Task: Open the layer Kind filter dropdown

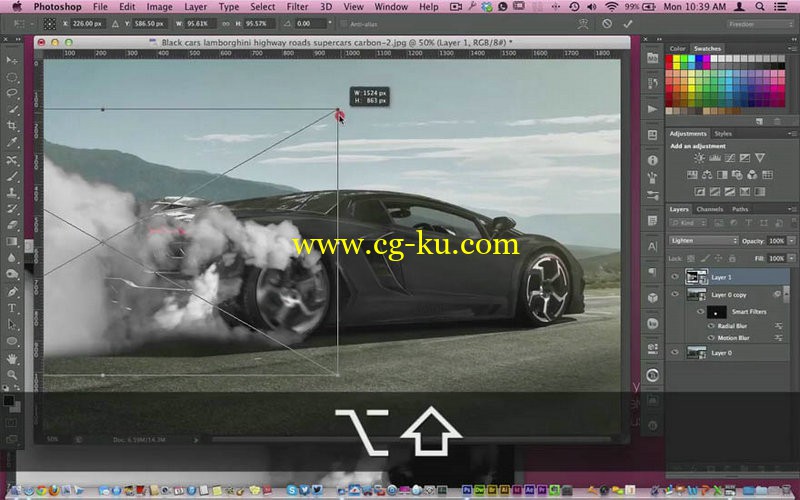Action: pyautogui.click(x=688, y=223)
